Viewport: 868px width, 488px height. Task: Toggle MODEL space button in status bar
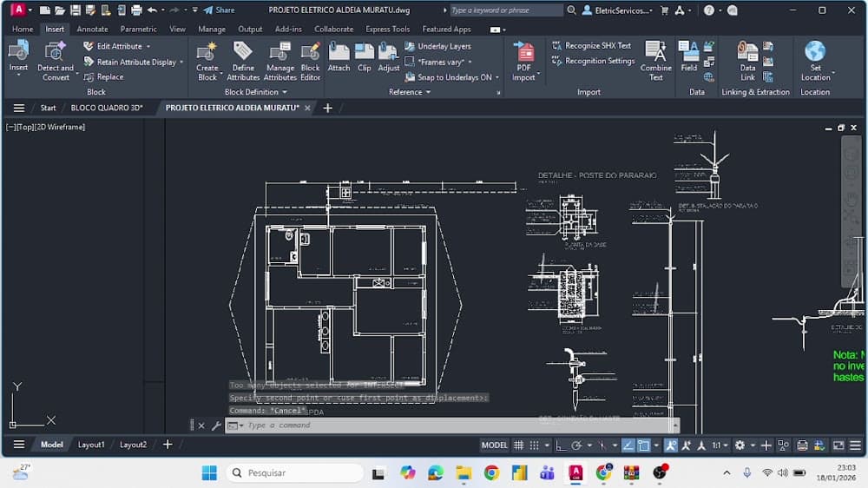(494, 445)
